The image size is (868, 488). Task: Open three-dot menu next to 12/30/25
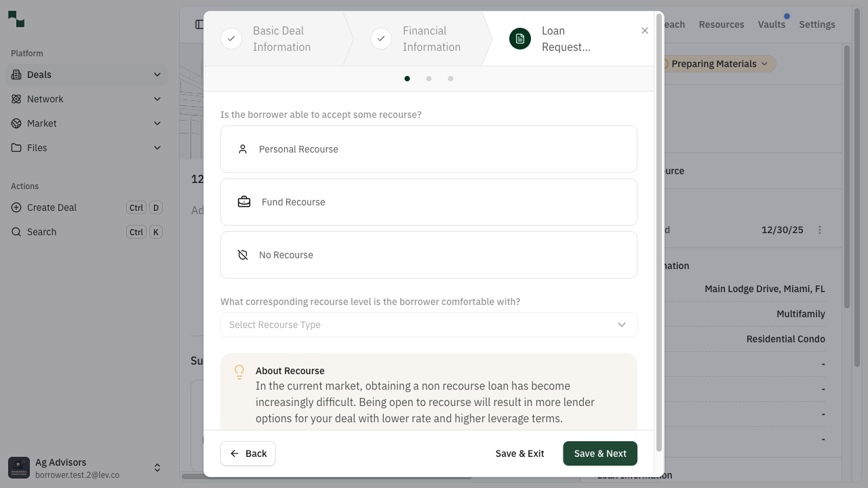pyautogui.click(x=819, y=230)
